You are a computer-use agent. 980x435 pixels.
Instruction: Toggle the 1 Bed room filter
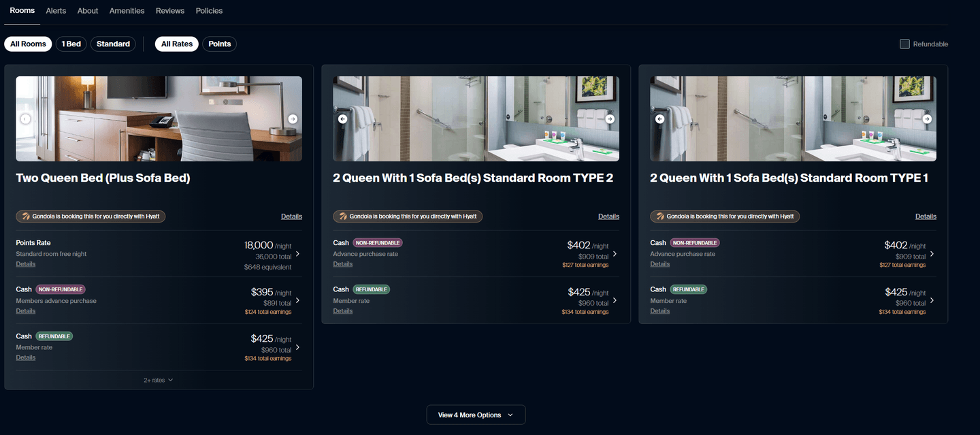[x=71, y=44]
